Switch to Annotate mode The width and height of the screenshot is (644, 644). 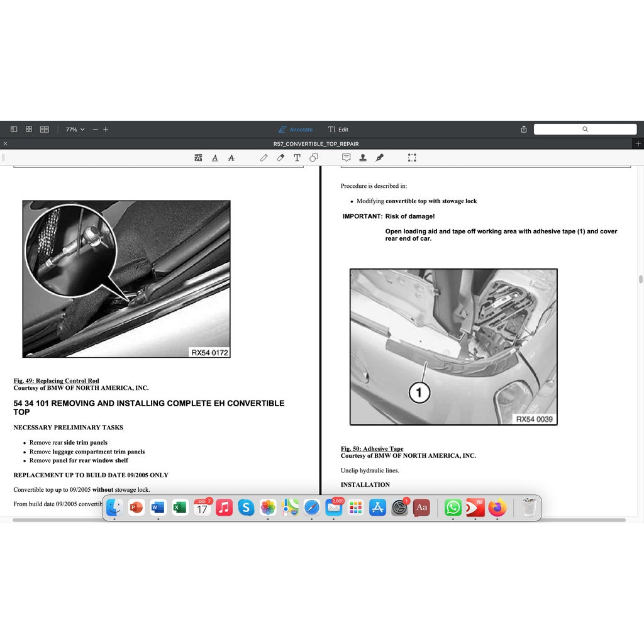click(296, 130)
